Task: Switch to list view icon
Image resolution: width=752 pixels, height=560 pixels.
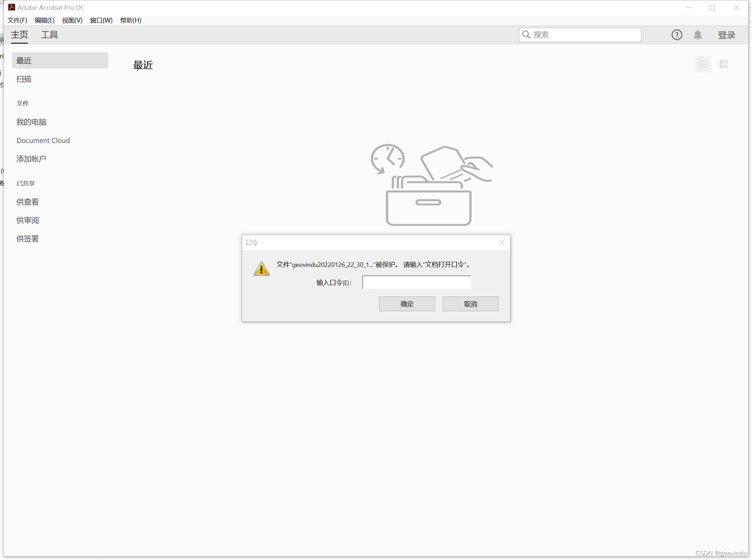Action: (703, 64)
